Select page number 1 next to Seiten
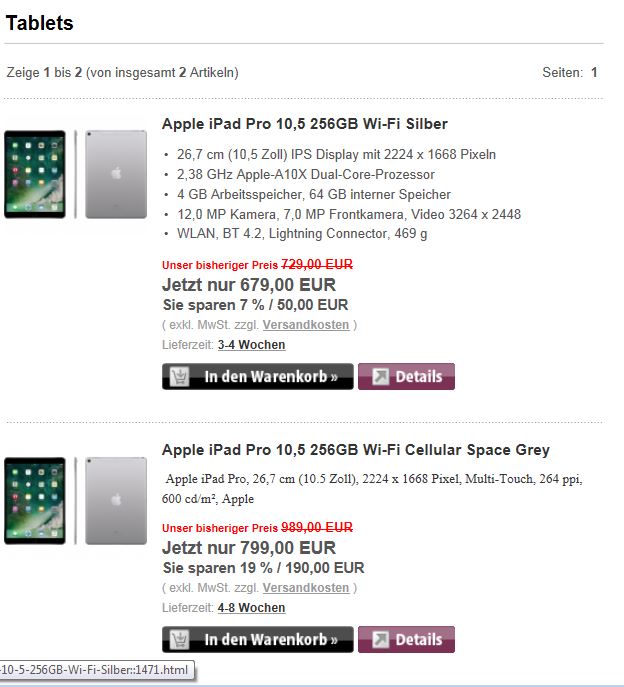The image size is (624, 687). click(594, 73)
